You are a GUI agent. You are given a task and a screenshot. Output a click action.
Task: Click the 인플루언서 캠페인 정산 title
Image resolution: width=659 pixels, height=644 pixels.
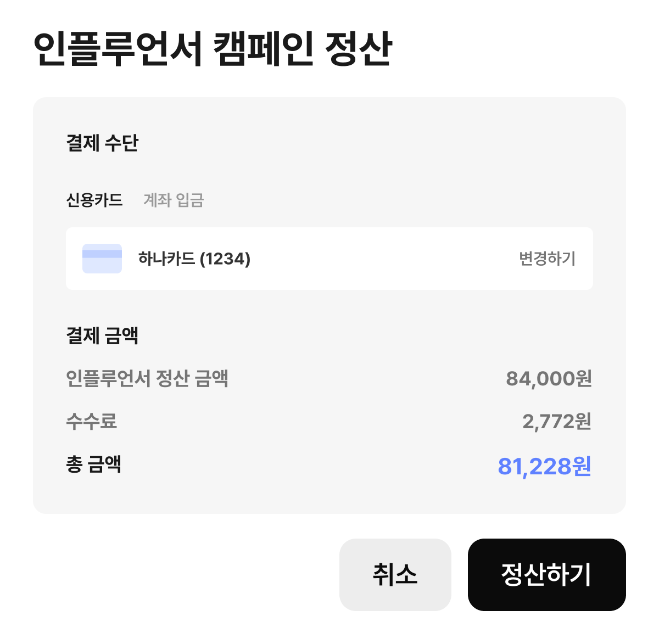pyautogui.click(x=213, y=49)
